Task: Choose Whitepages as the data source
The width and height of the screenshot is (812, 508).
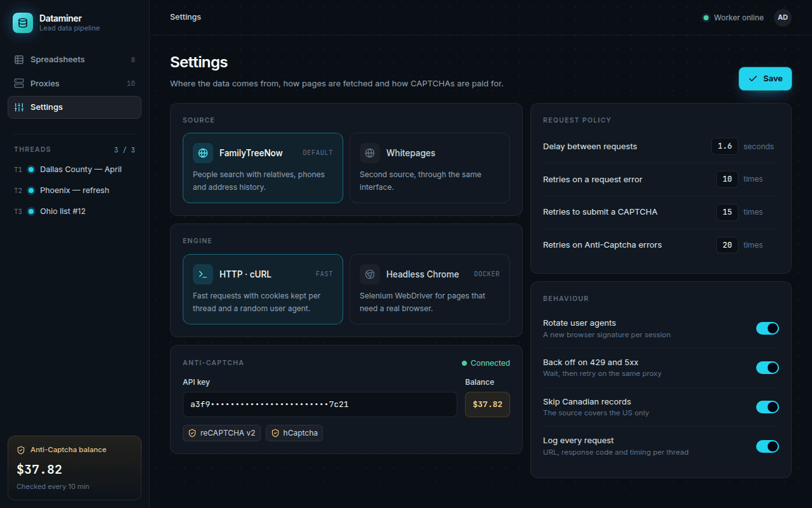Action: click(429, 168)
